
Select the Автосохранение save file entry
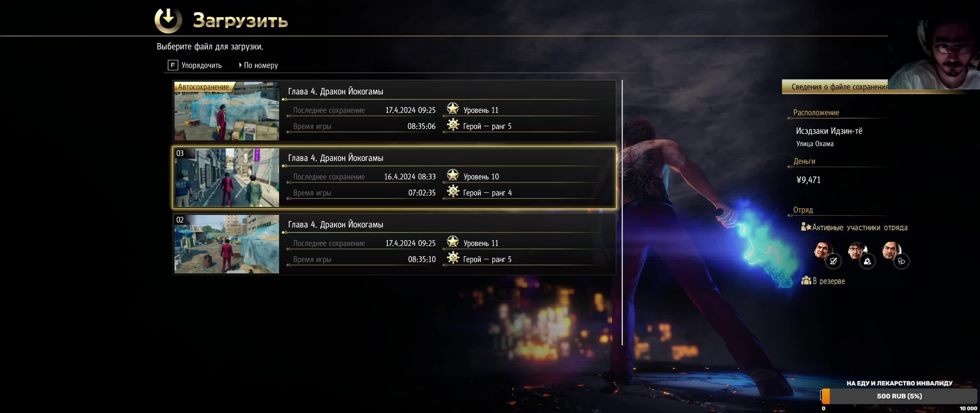click(x=394, y=111)
